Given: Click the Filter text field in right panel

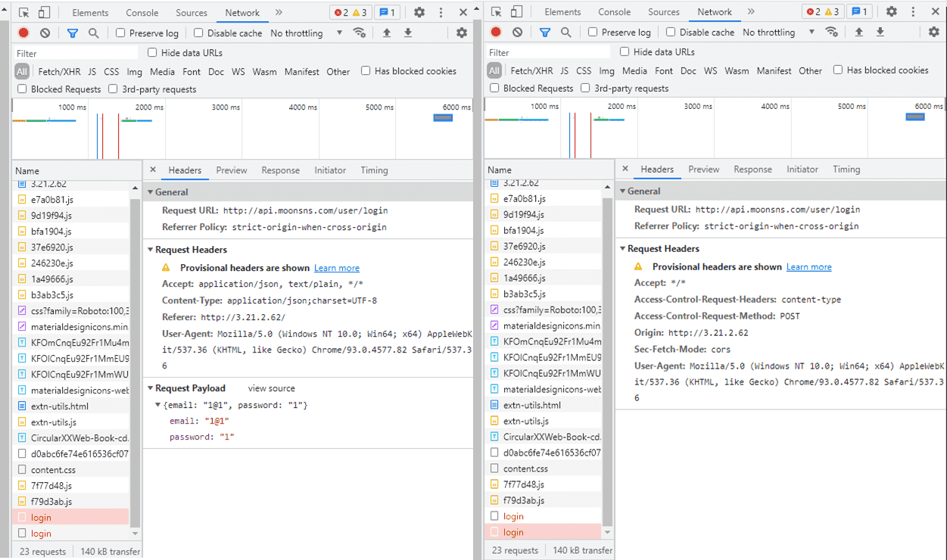Looking at the screenshot, I should pos(548,53).
